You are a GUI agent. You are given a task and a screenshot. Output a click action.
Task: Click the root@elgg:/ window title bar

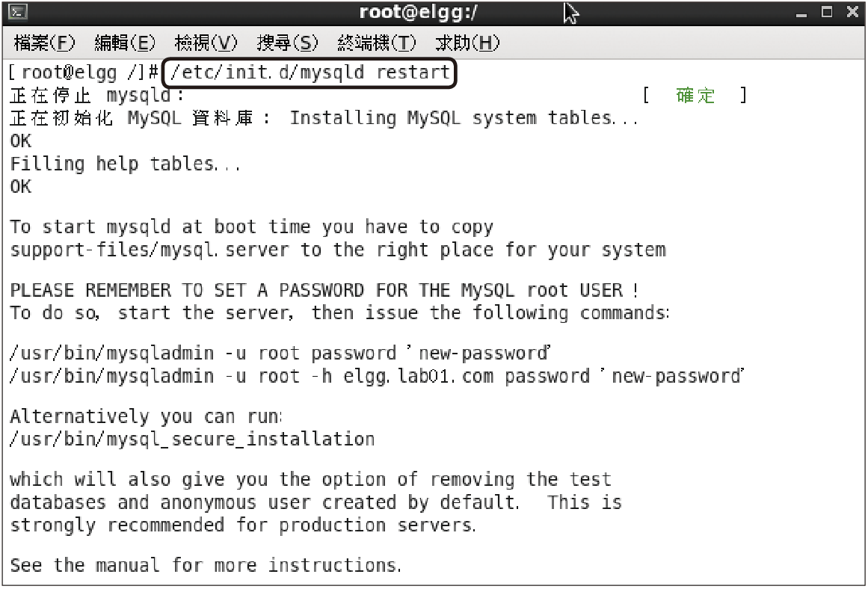tap(418, 12)
